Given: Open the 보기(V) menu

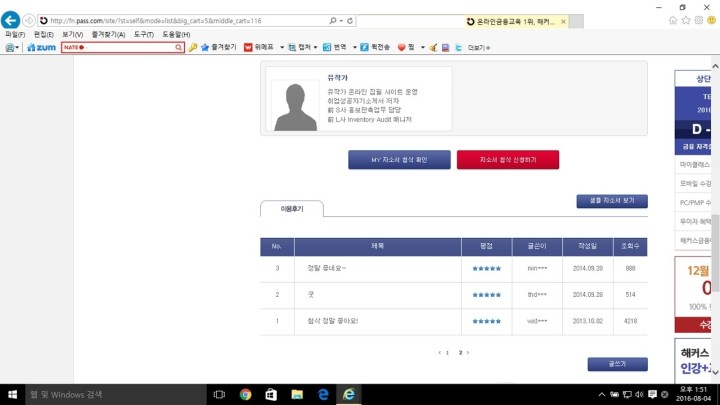Looking at the screenshot, I should click(x=73, y=34).
